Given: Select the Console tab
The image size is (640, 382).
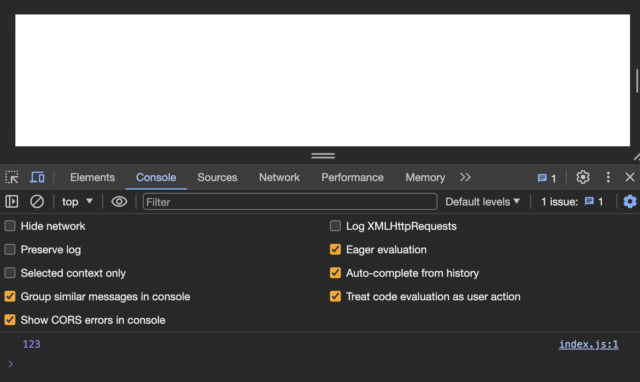Looking at the screenshot, I should 156,178.
